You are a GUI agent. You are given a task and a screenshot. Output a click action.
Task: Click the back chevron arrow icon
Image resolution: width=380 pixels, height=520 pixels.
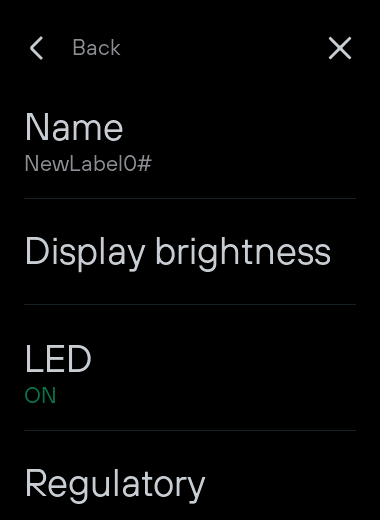pos(36,48)
